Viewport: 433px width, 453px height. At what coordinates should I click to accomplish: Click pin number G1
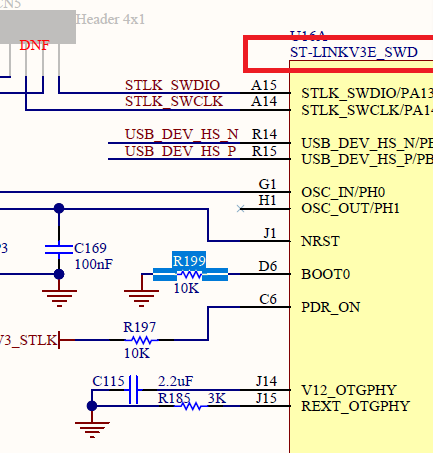268,184
